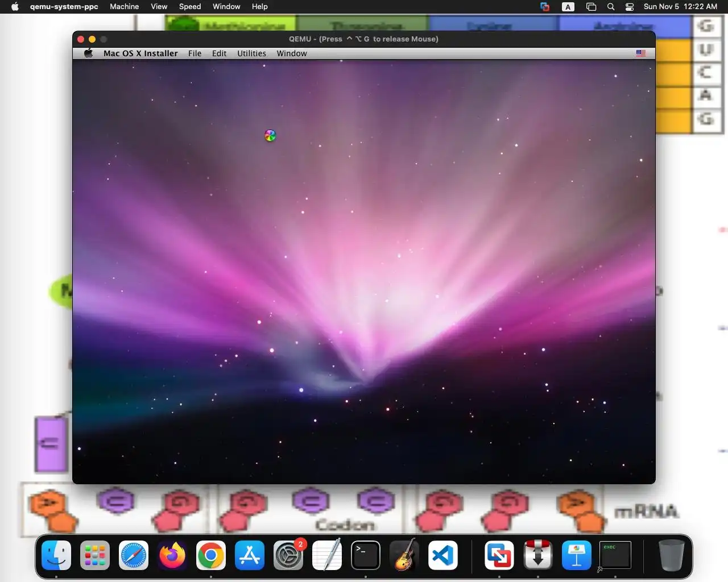Open the Speed menu

click(x=190, y=7)
